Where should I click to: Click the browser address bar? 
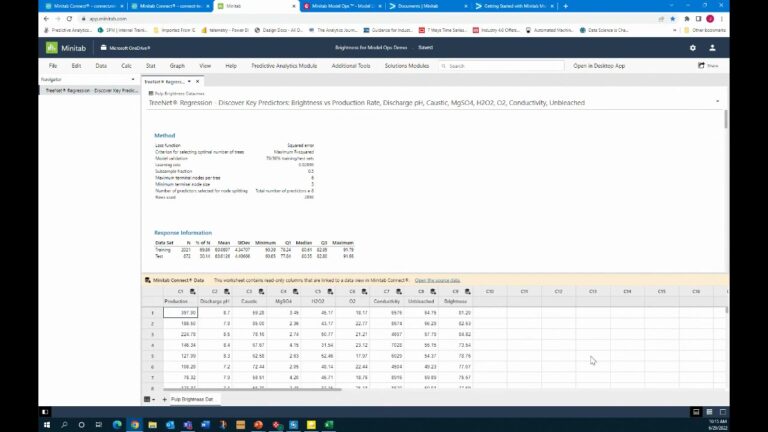pos(367,19)
